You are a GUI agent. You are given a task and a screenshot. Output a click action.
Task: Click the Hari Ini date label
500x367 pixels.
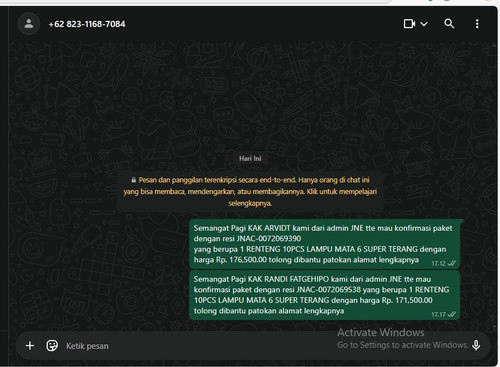(x=250, y=158)
